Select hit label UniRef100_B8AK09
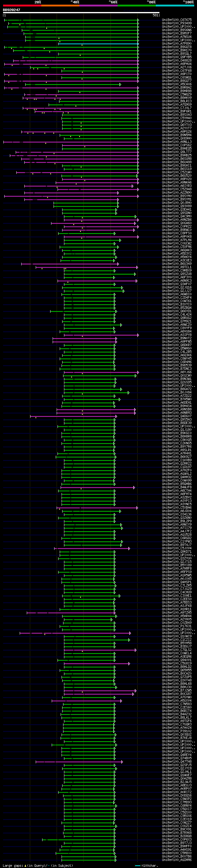The height and width of the screenshot is (868, 197). pyautogui.click(x=177, y=98)
